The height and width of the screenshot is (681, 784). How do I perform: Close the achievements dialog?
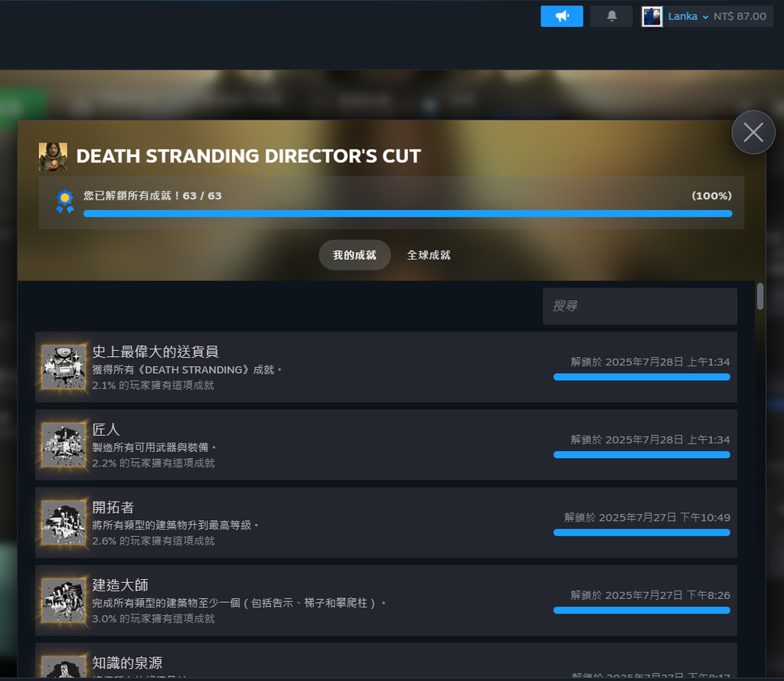[753, 133]
